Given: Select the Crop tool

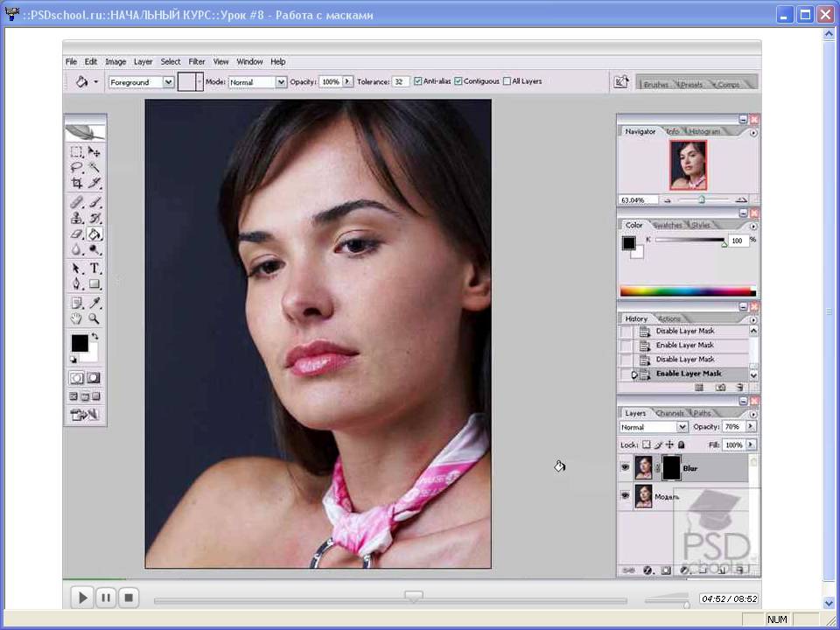Looking at the screenshot, I should click(x=77, y=183).
